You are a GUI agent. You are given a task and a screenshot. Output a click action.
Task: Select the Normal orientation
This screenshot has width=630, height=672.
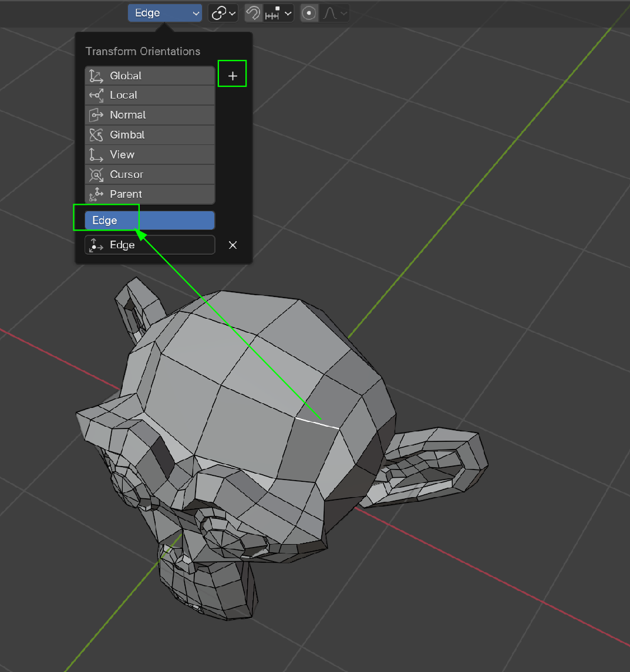coord(150,115)
